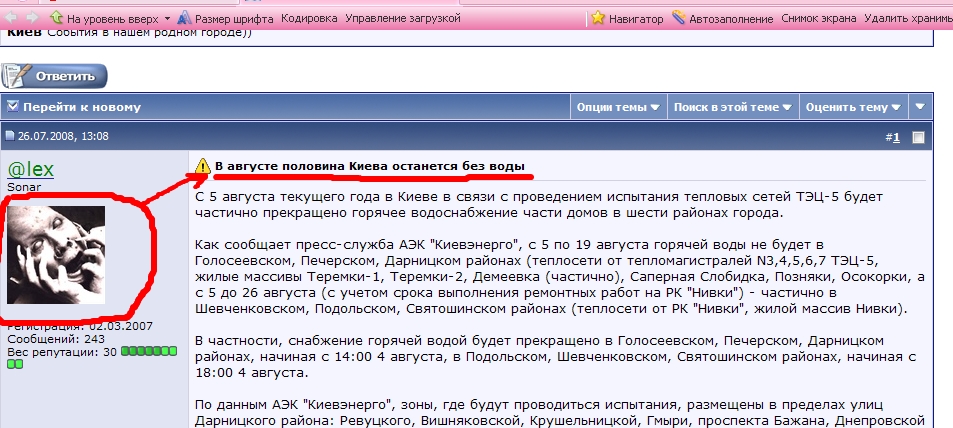
Task: Click the post status icon beside date 26.07.2008
Action: click(10, 136)
